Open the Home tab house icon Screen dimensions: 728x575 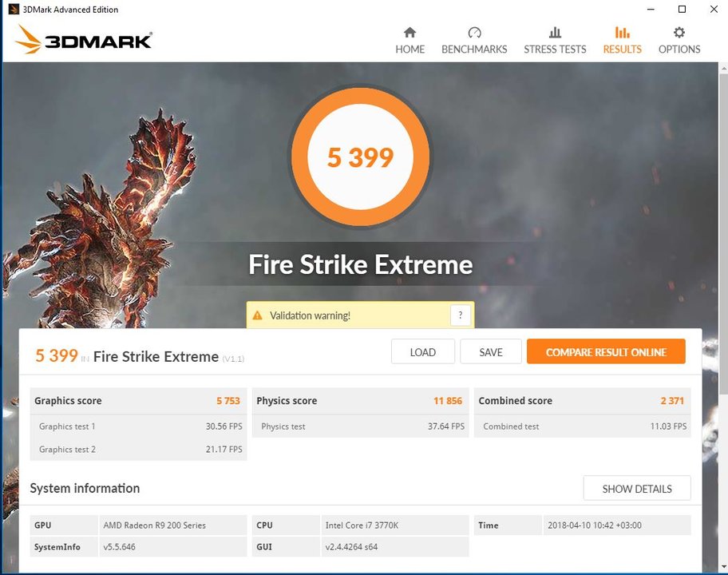pos(409,33)
